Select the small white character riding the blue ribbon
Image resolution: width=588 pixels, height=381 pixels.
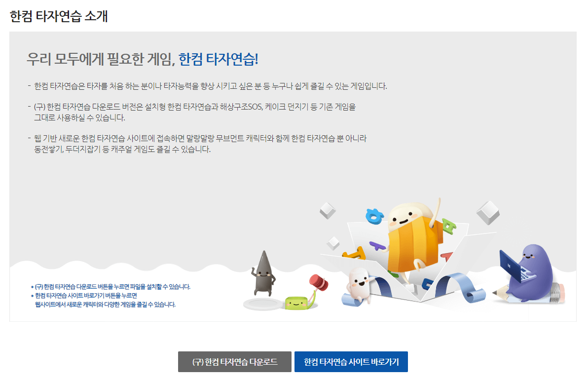[x=358, y=285]
